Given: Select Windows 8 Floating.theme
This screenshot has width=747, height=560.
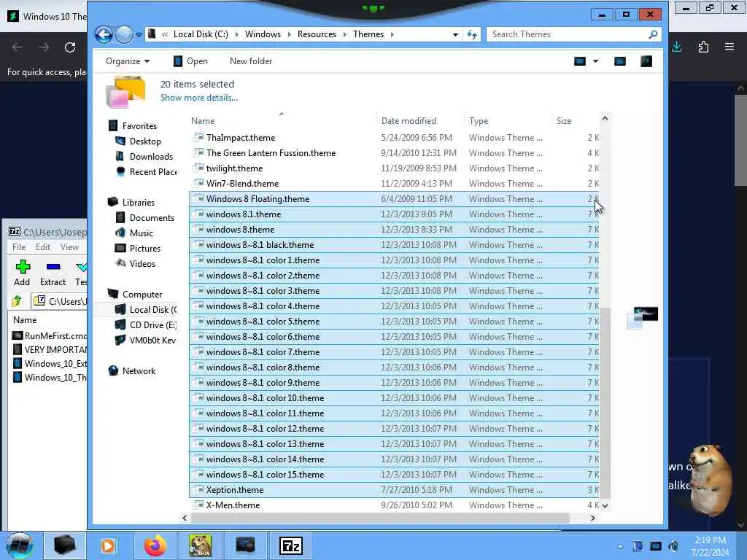Looking at the screenshot, I should point(393,199).
